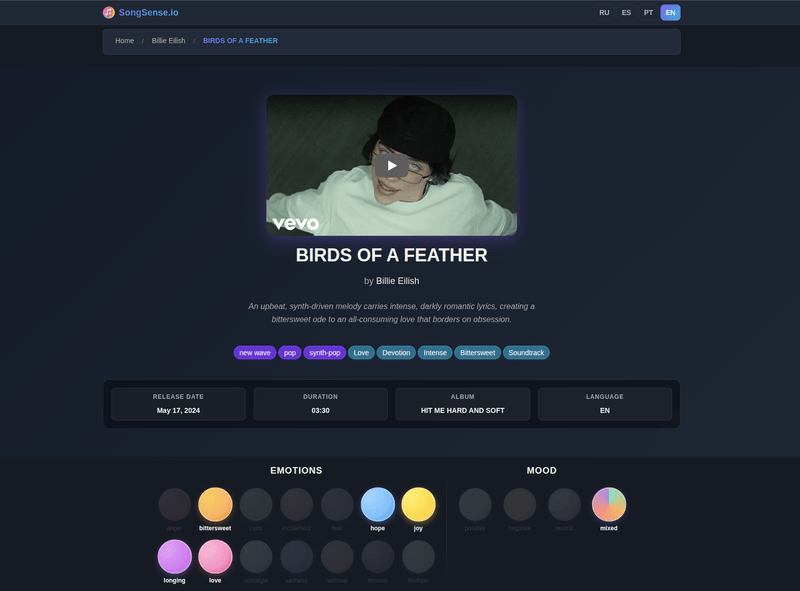Open Billie Eilish artist link under title
This screenshot has height=591, width=800.
397,281
